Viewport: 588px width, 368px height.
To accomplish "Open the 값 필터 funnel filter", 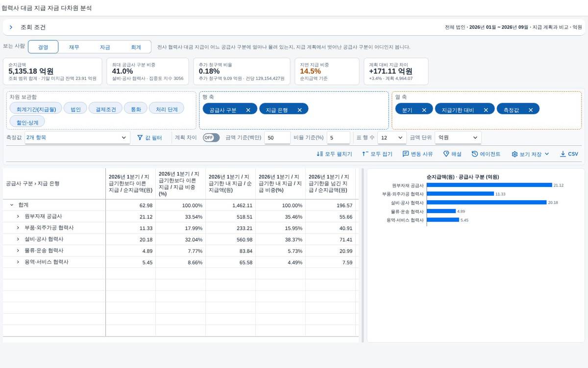I will (x=149, y=138).
